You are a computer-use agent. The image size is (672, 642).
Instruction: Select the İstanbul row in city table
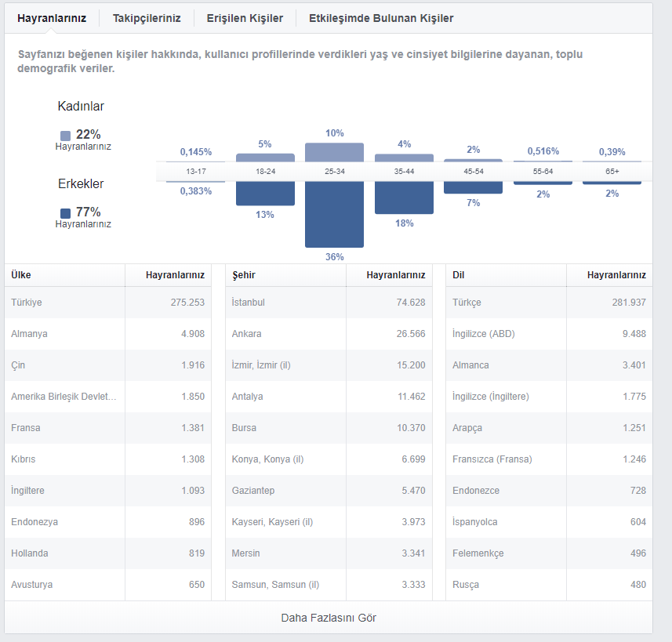(x=329, y=302)
